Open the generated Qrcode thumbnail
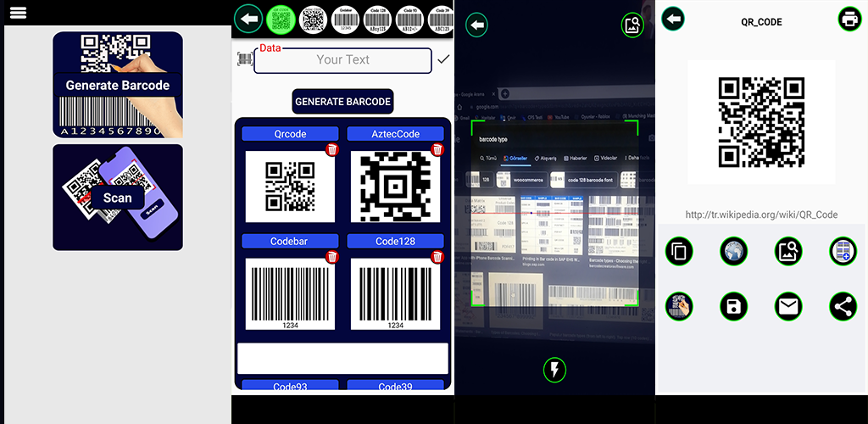 pyautogui.click(x=290, y=187)
